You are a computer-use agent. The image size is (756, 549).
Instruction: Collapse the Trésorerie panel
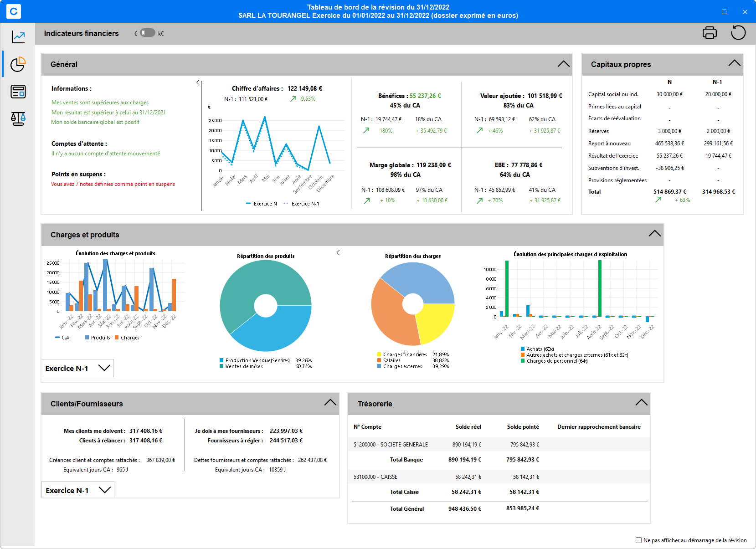pyautogui.click(x=641, y=402)
